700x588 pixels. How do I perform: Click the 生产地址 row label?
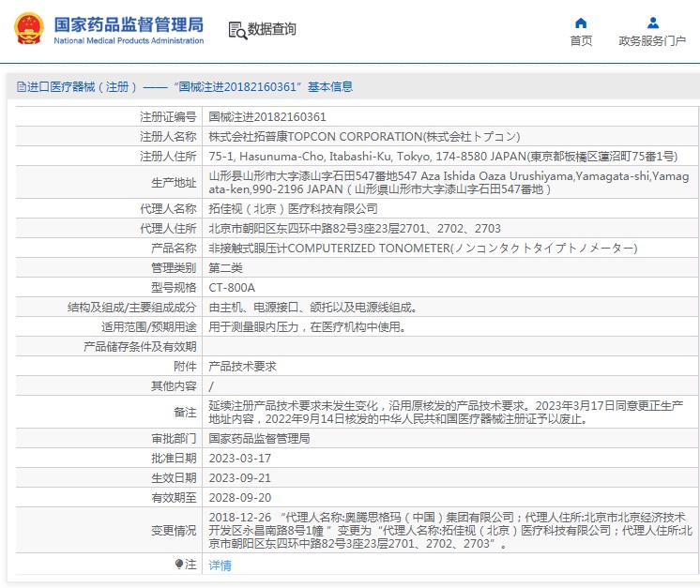(x=174, y=183)
